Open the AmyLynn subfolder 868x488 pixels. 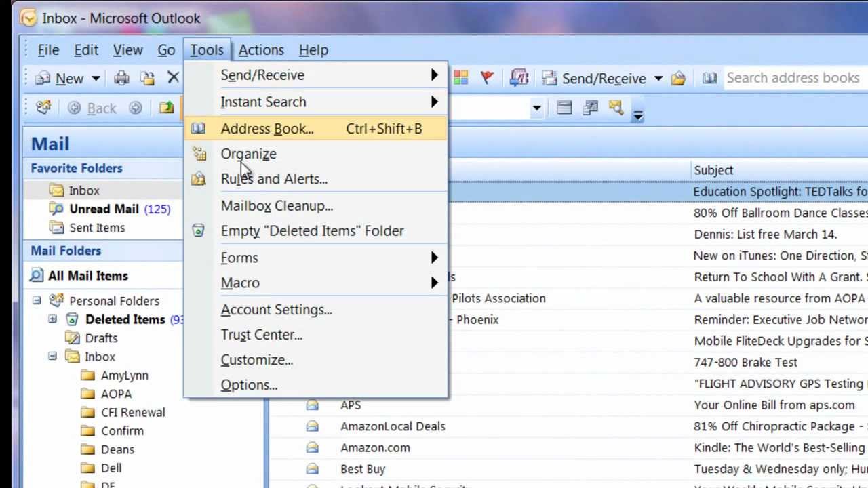point(125,375)
